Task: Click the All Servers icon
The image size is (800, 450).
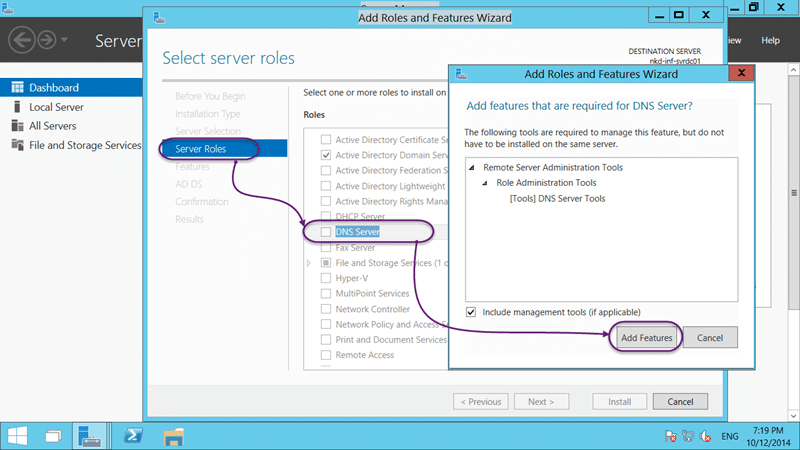Action: (x=17, y=126)
